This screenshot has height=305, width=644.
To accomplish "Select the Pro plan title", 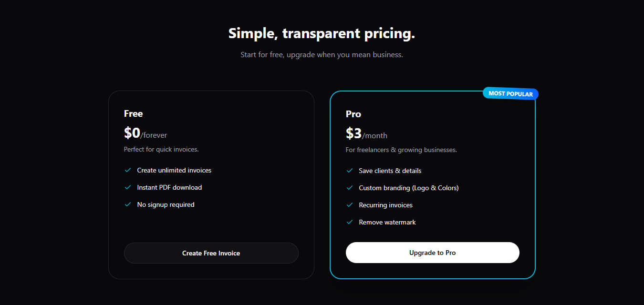I will point(353,114).
